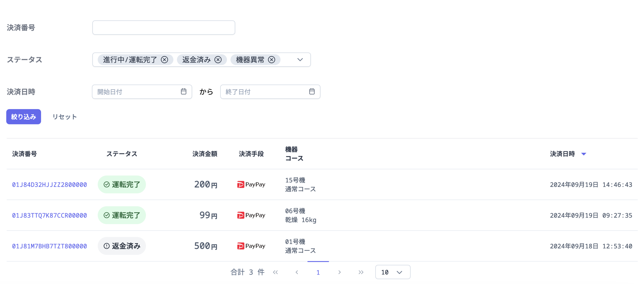
Task: Click the next page arrow
Action: tap(339, 272)
